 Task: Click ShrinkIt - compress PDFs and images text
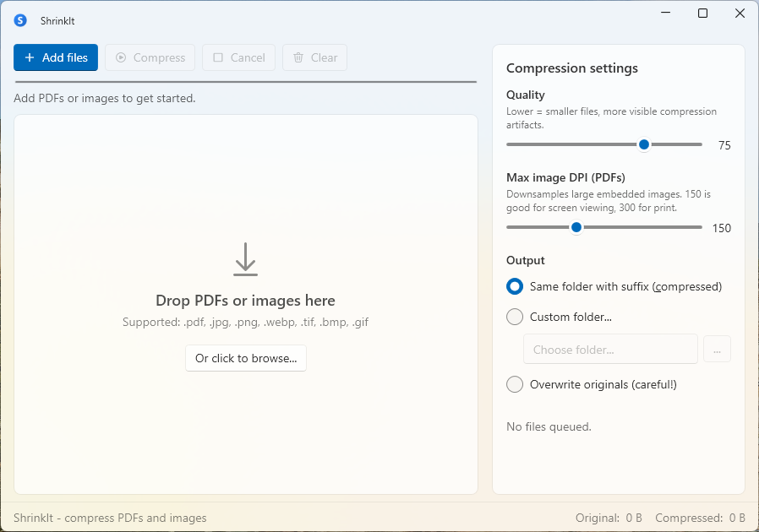click(110, 518)
